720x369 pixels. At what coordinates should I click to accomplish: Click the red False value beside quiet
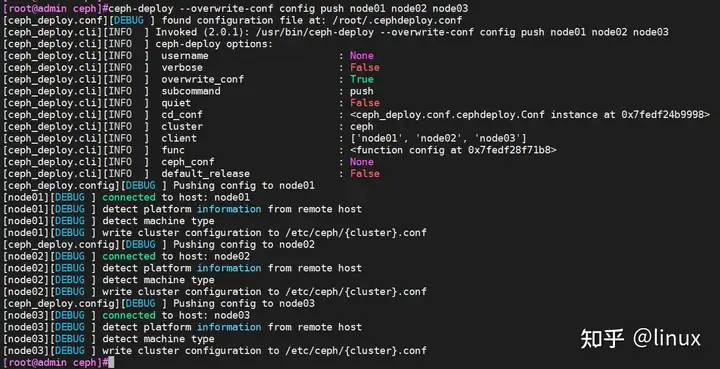[365, 103]
